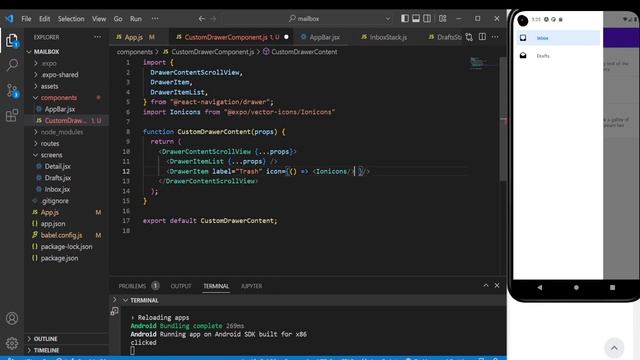This screenshot has height=360, width=640.
Task: Maximize the terminal panel with chevron
Action: [486, 285]
